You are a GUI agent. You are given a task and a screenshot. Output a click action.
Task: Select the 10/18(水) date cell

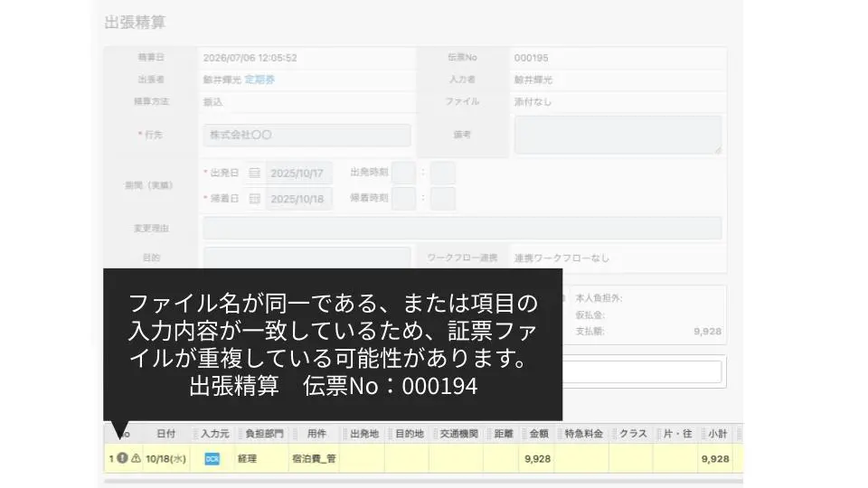pyautogui.click(x=166, y=459)
